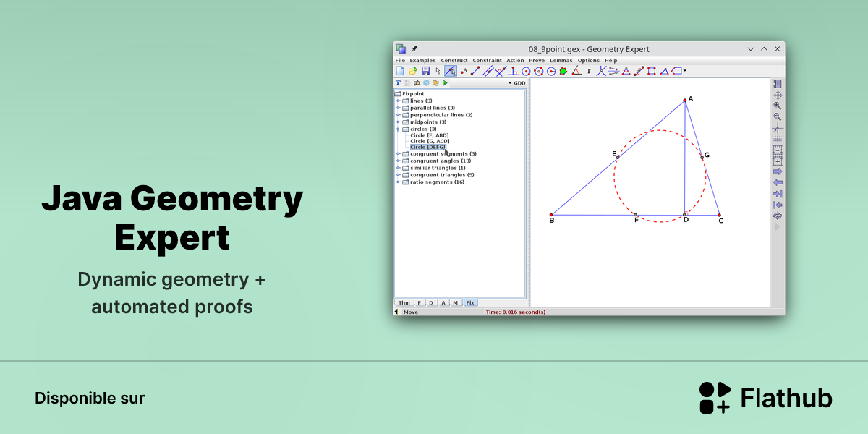Select the Perpendicular line tool
Screen dimensions: 868x434
pos(501,71)
